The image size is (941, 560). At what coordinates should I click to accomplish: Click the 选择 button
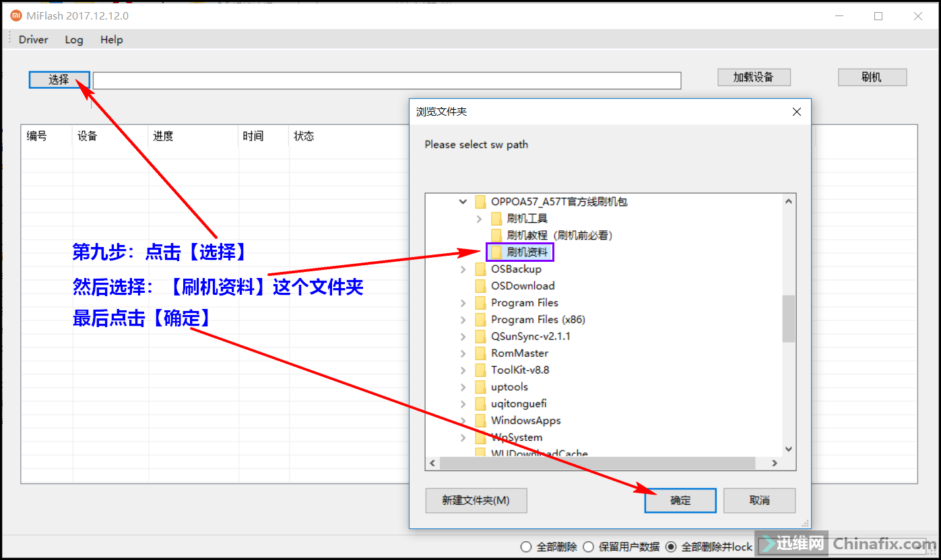tap(59, 79)
